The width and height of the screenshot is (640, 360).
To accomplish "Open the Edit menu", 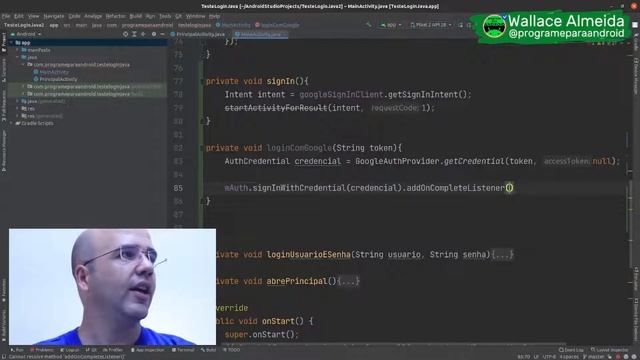I will point(19,16).
